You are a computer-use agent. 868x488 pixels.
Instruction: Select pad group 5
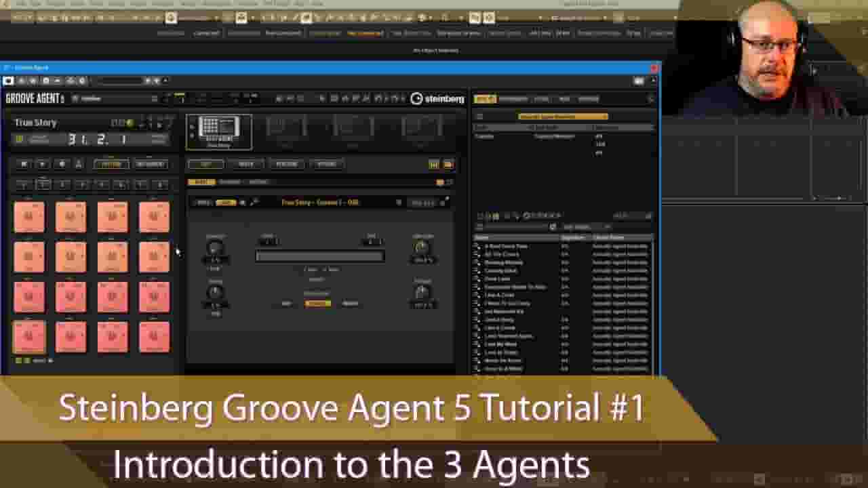pos(102,184)
